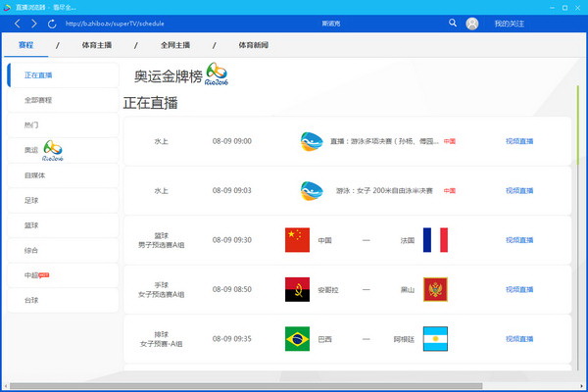Viewport: 588px width, 392px height.
Task: Click the URL address field
Action: pyautogui.click(x=115, y=24)
